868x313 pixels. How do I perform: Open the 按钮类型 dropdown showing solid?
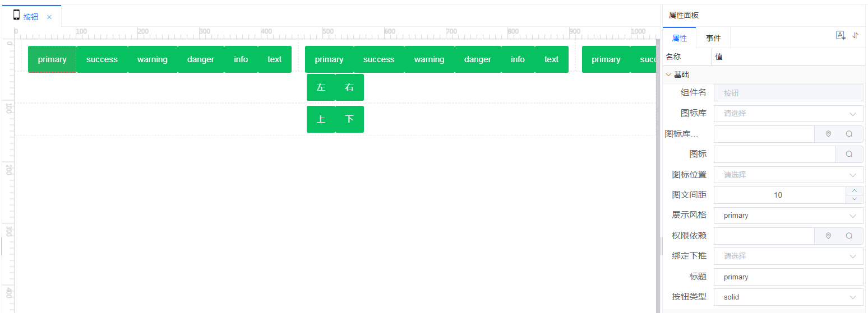788,297
